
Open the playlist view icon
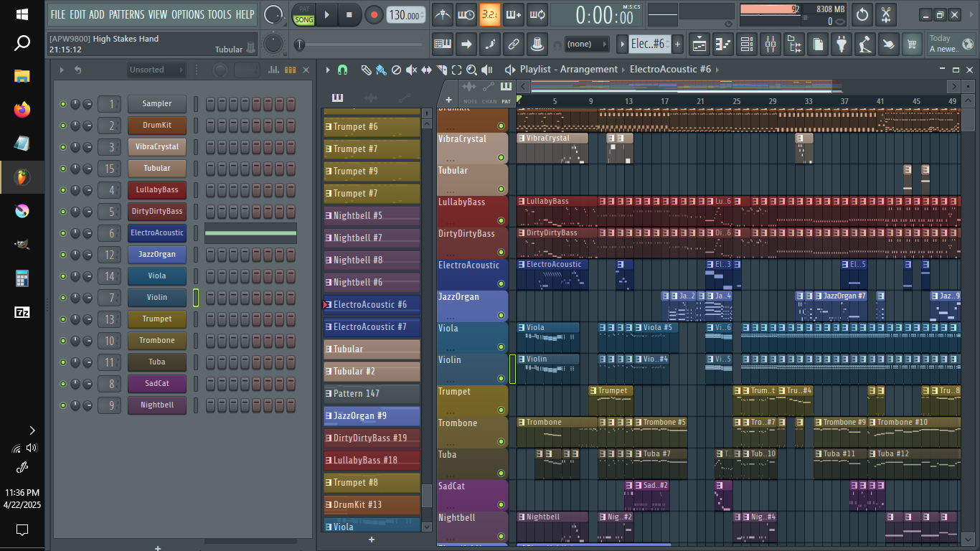(699, 44)
